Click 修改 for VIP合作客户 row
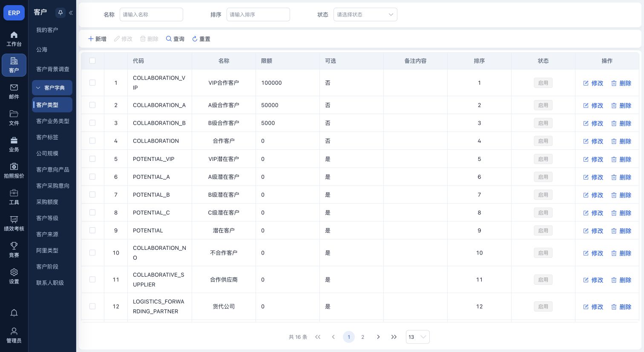The height and width of the screenshot is (352, 644). [x=593, y=83]
